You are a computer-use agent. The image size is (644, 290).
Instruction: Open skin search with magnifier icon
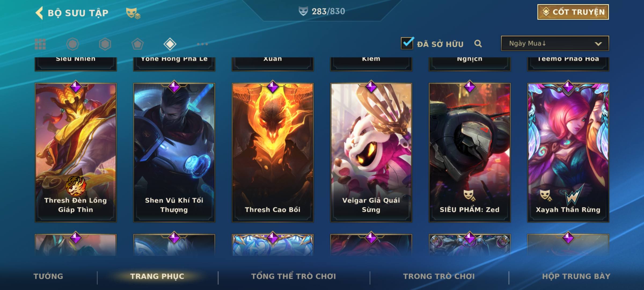tap(478, 44)
